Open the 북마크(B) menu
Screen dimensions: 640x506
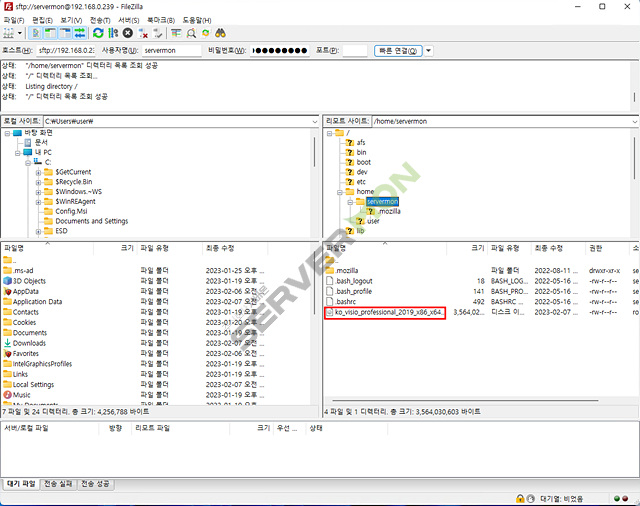tap(161, 20)
